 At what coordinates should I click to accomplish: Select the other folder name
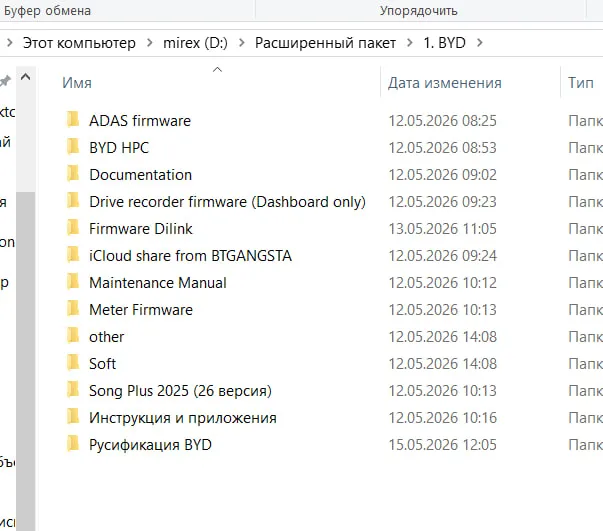pos(107,337)
